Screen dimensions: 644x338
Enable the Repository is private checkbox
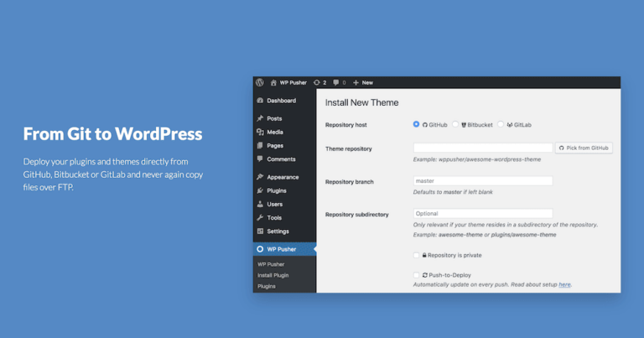point(417,255)
